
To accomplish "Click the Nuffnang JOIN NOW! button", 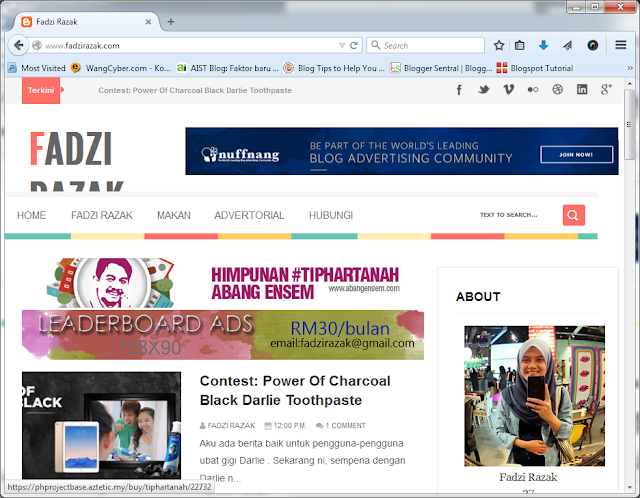I will click(x=576, y=155).
